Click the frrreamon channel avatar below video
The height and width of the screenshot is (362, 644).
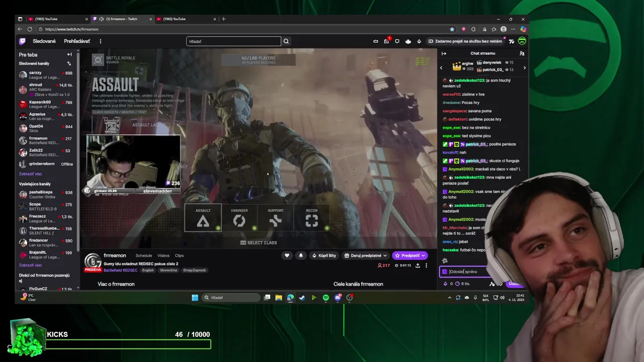(93, 261)
